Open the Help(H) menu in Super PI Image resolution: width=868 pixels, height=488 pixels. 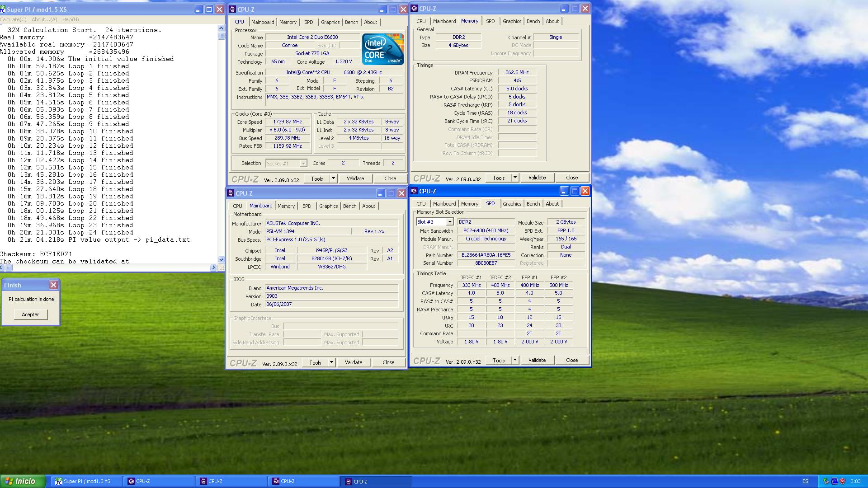point(71,19)
